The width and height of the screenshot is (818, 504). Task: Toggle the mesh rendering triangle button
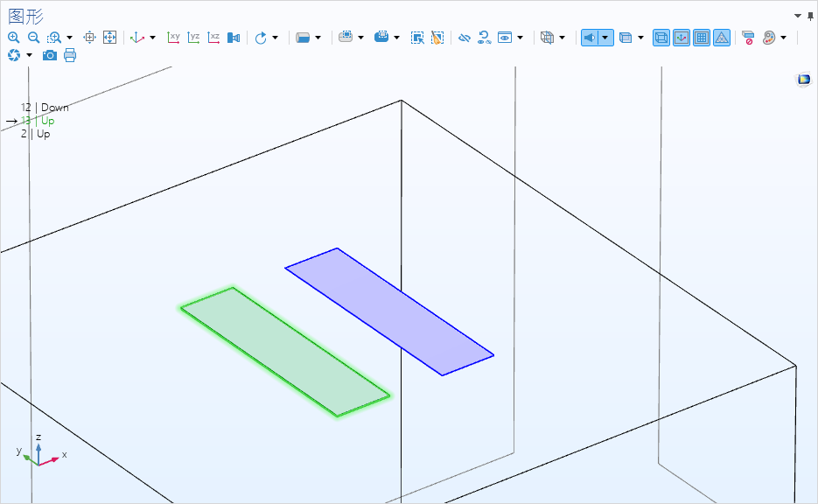pos(722,38)
